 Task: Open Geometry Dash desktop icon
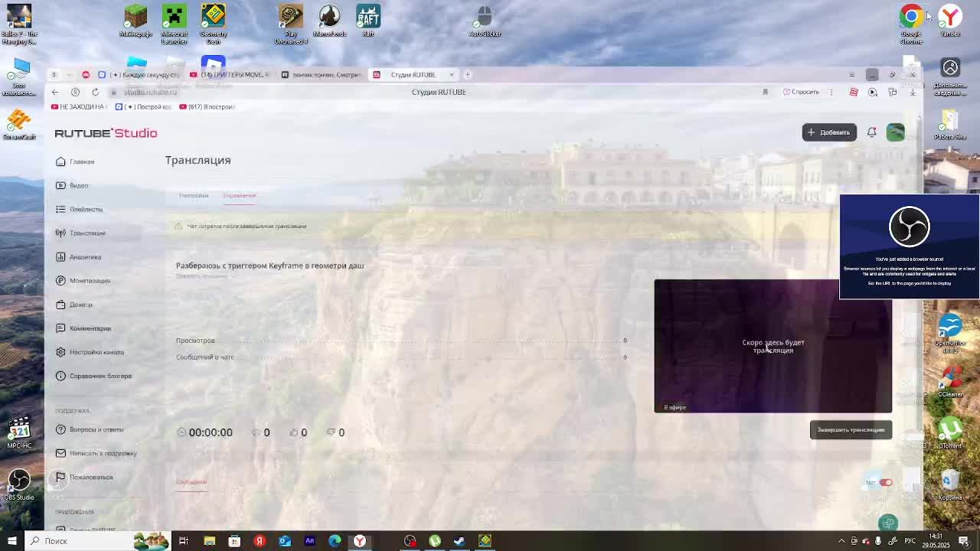coord(214,24)
